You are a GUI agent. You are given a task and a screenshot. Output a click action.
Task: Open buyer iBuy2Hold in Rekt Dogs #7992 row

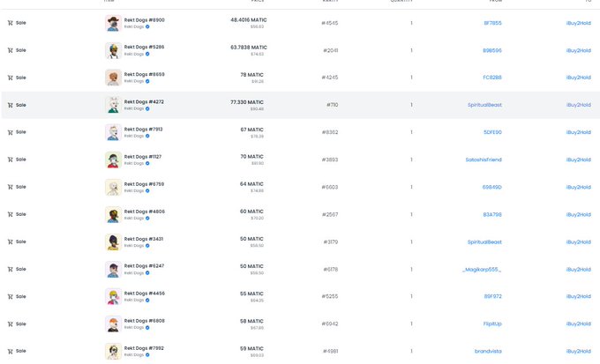(578, 351)
